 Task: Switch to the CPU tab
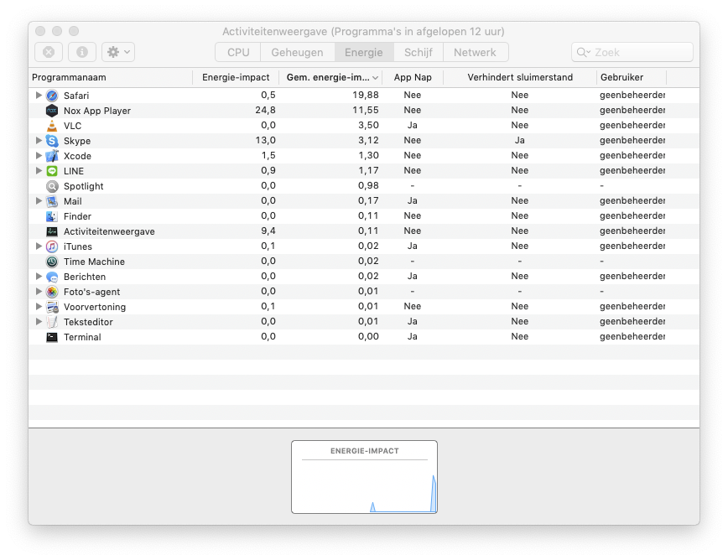pyautogui.click(x=238, y=52)
